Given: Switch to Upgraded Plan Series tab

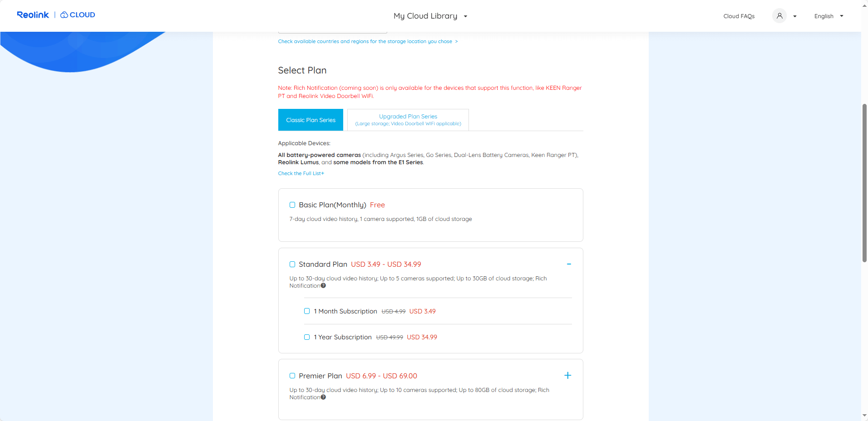Looking at the screenshot, I should click(408, 120).
